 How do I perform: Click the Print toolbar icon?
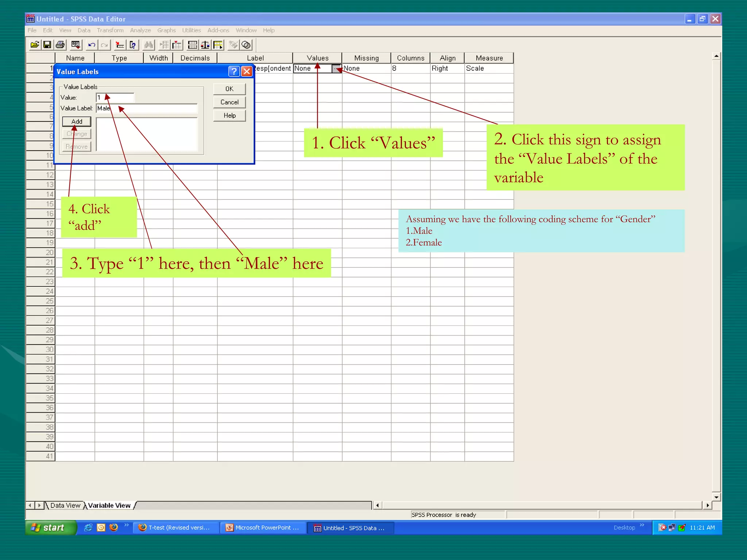60,45
